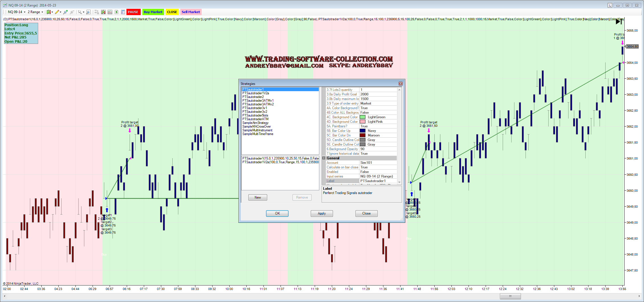This screenshot has height=302, width=644.
Task: Open the Indicators chart icon
Action: (110, 12)
